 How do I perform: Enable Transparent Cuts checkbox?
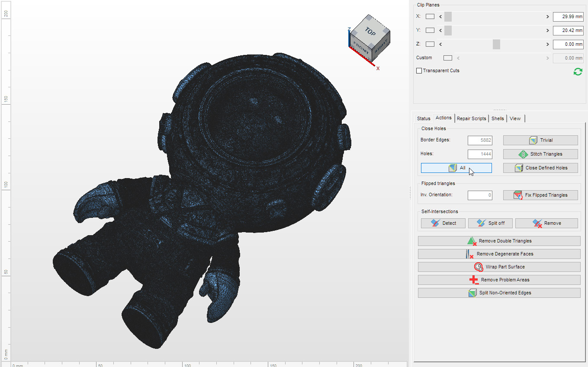click(419, 70)
